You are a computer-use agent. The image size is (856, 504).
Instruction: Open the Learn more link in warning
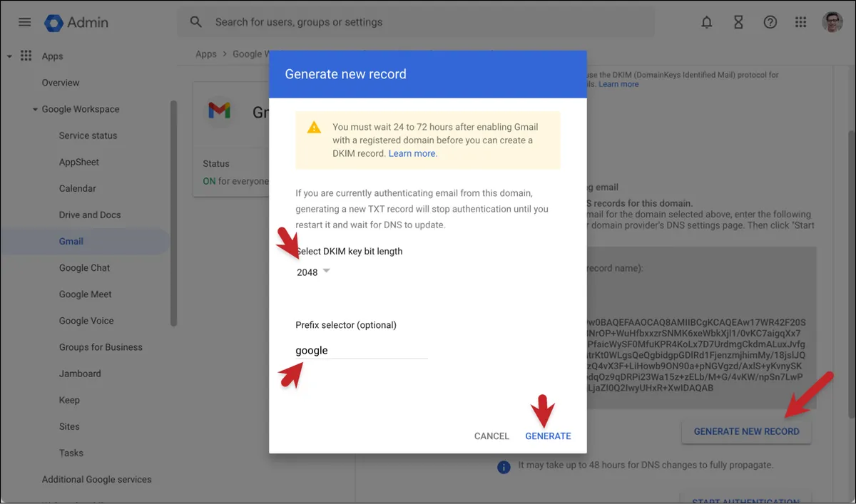(x=412, y=153)
